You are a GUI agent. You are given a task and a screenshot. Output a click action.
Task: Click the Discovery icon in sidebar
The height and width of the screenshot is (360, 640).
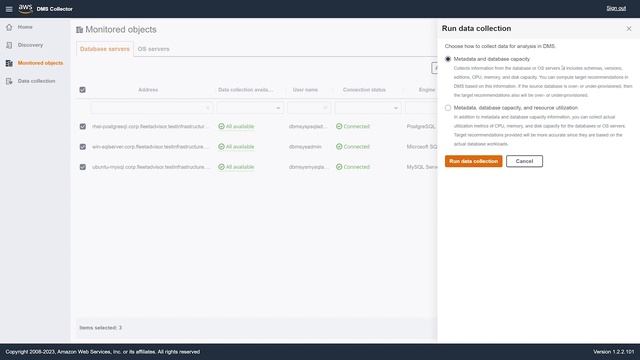(9, 45)
